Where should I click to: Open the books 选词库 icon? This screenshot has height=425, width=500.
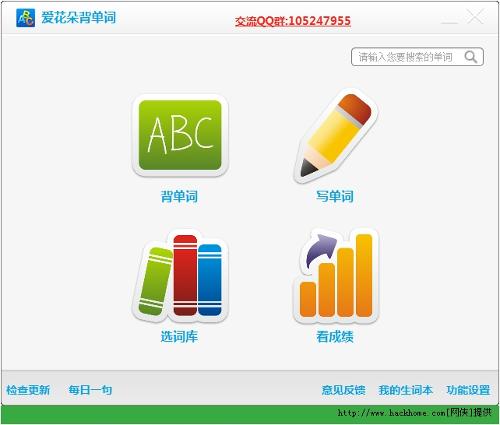(180, 276)
